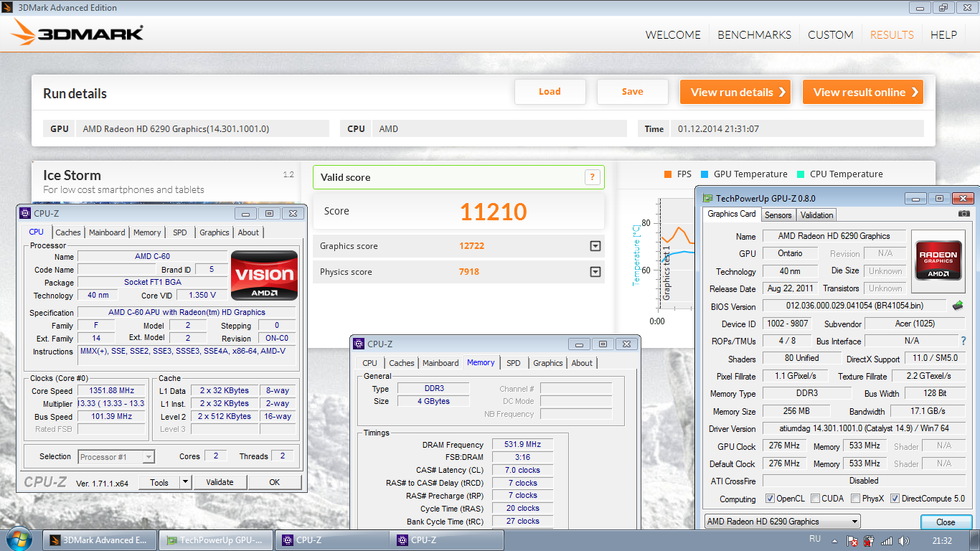
Task: Click the Load button in Run details
Action: pyautogui.click(x=550, y=92)
